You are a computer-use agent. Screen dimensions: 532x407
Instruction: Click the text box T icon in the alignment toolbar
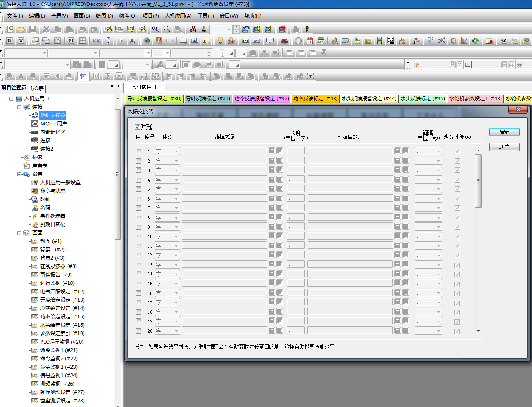click(x=310, y=76)
